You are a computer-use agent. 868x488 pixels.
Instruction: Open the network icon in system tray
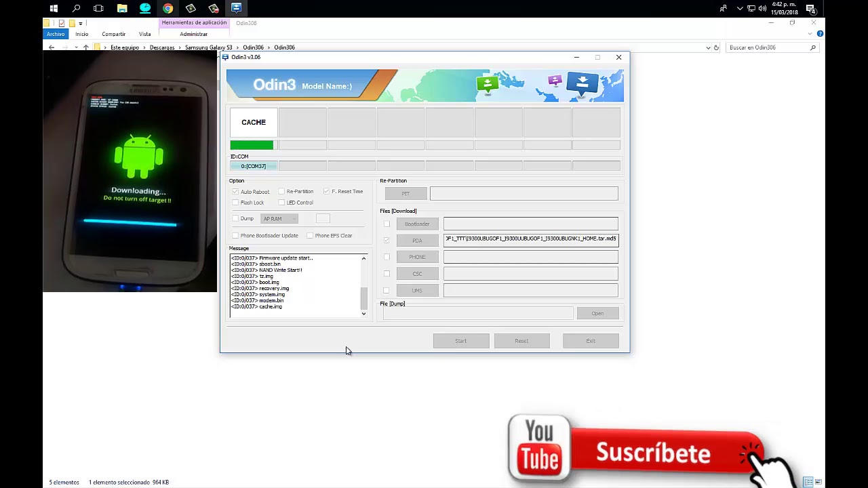click(x=751, y=8)
